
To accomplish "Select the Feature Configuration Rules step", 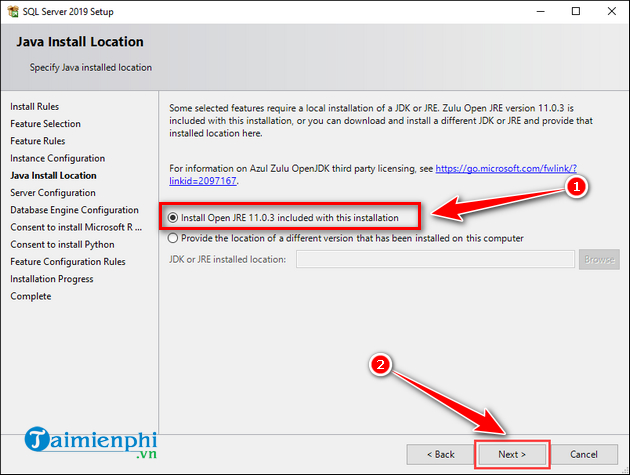I will pos(68,262).
